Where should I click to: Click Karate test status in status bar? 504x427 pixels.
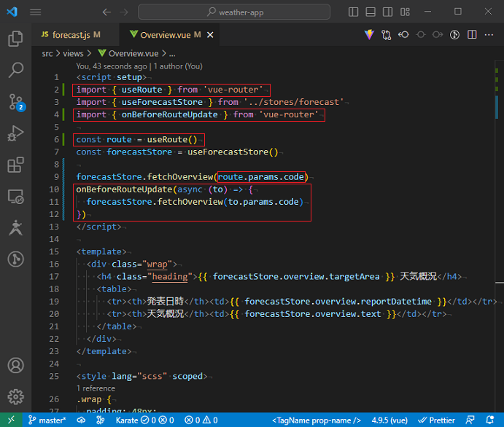144,420
